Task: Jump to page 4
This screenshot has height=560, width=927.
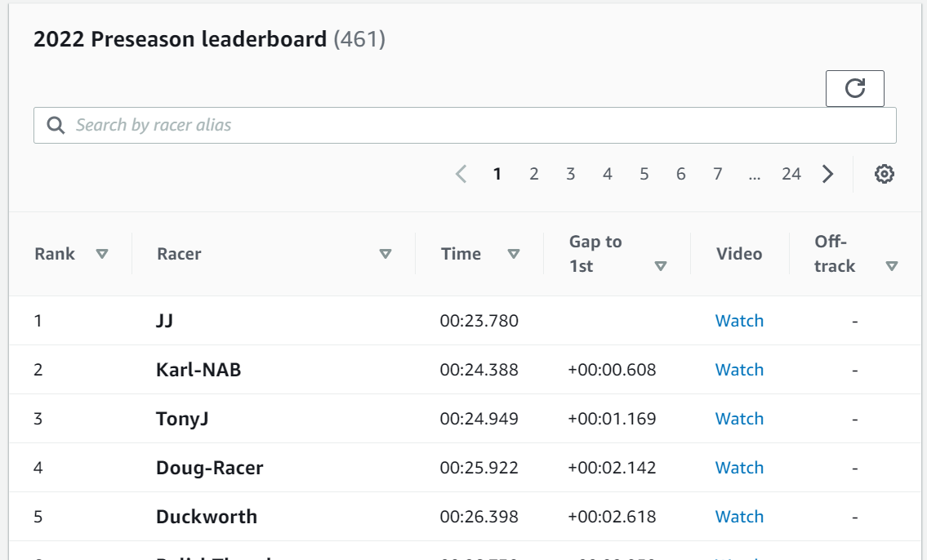Action: (x=607, y=174)
